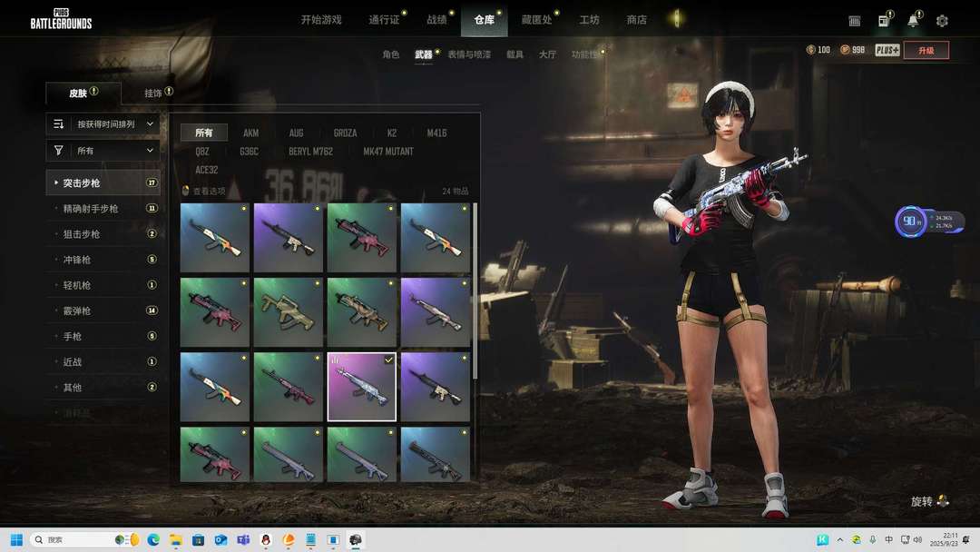980x552 pixels.
Task: Select the tan bullpup skin in the second row
Action: click(x=289, y=312)
